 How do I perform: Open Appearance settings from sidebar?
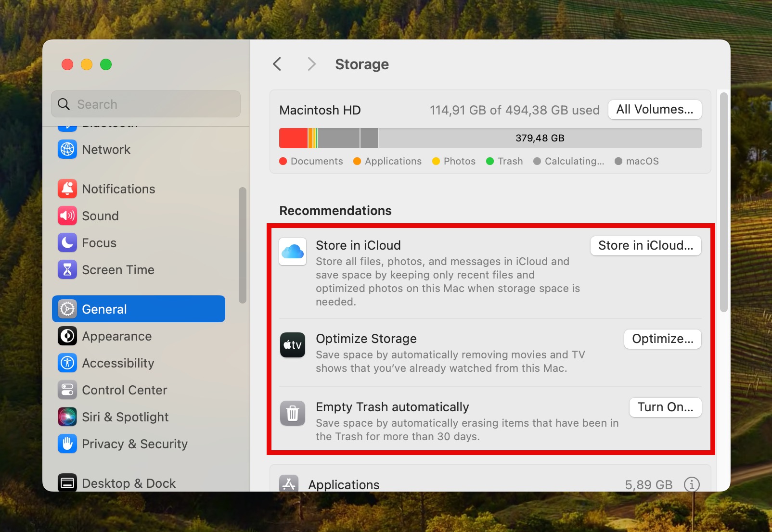[117, 336]
